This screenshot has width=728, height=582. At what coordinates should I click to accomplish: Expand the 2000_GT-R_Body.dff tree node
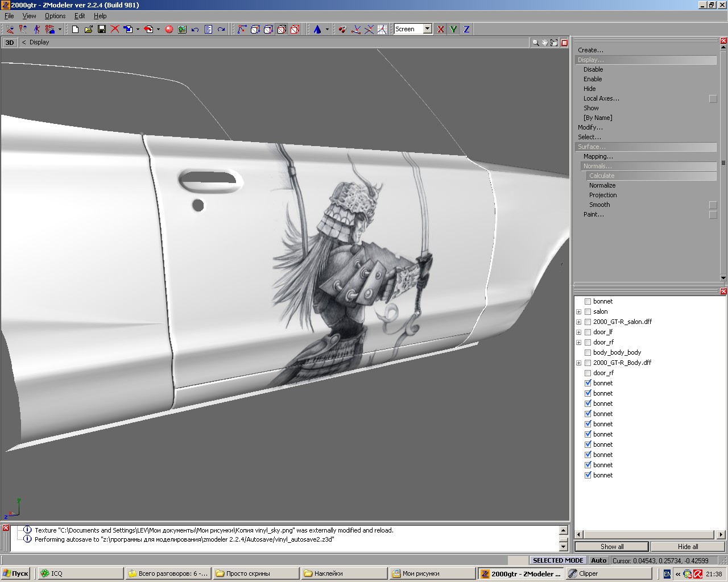[578, 363]
